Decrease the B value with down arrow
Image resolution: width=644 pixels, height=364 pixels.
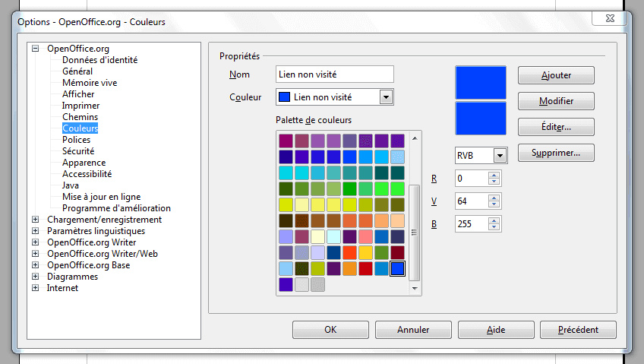click(494, 227)
